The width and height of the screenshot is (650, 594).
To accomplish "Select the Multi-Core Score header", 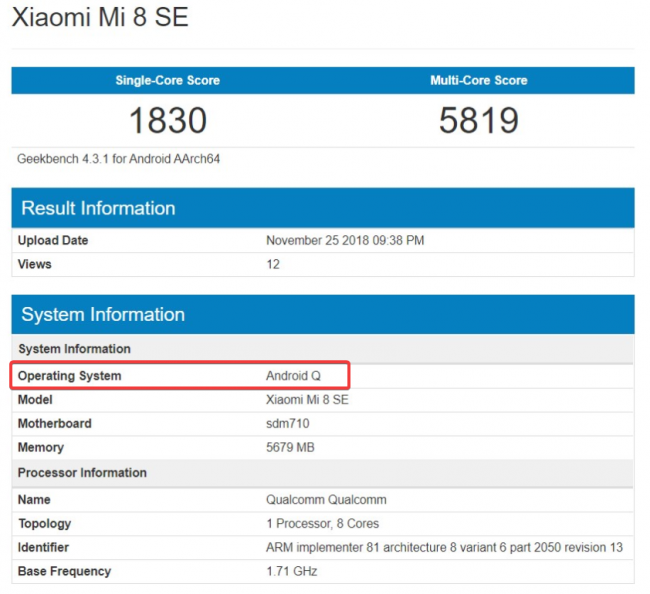I will pos(477,80).
